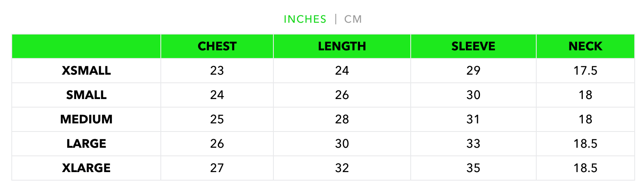This screenshot has height=194, width=644.
Task: Click the XLARGE row label
Action: click(x=86, y=168)
